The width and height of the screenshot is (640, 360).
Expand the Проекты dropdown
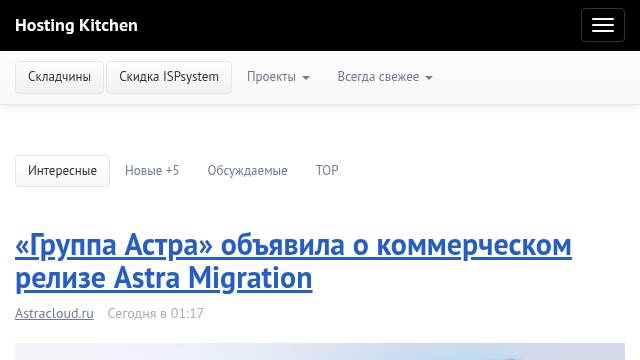278,77
